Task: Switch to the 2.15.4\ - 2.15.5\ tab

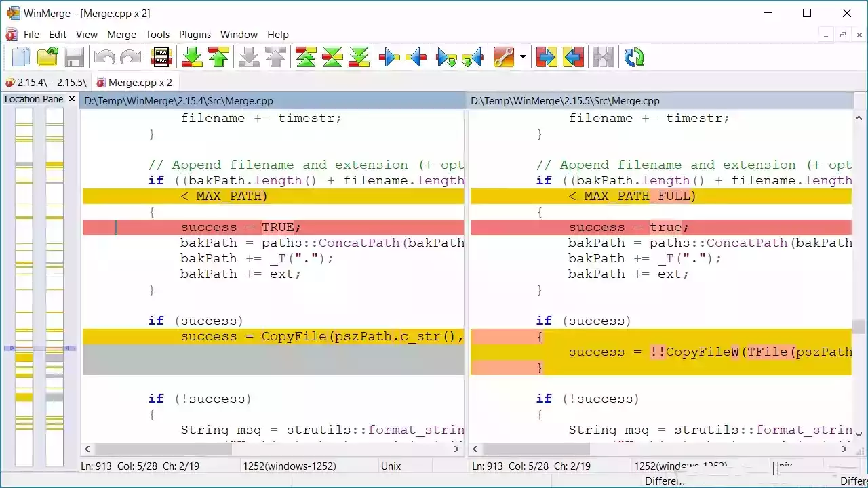Action: pos(46,83)
